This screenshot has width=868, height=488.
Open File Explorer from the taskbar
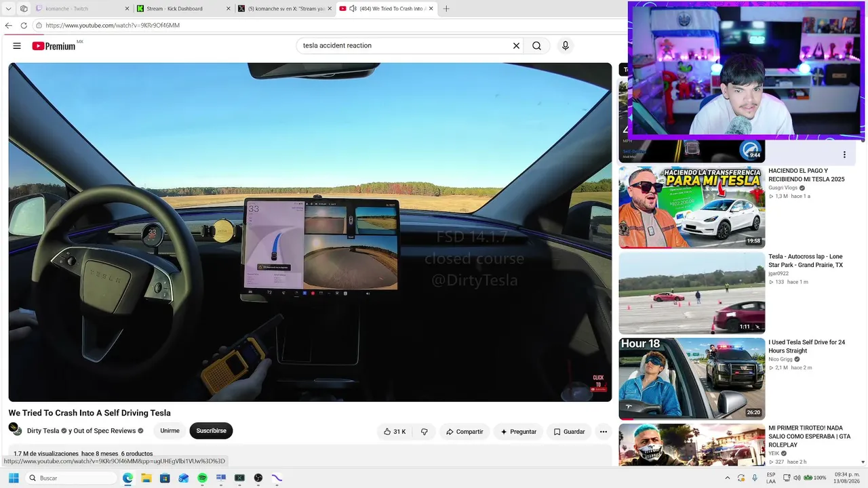coord(146,478)
